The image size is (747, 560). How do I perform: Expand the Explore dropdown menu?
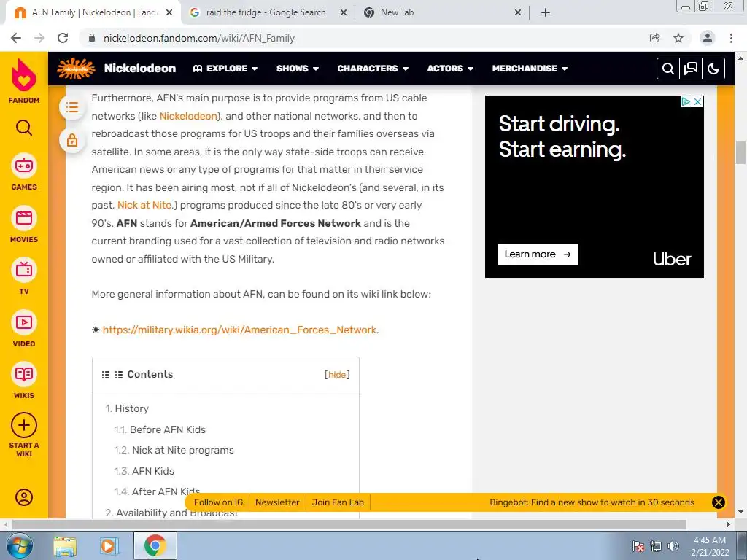(x=225, y=69)
